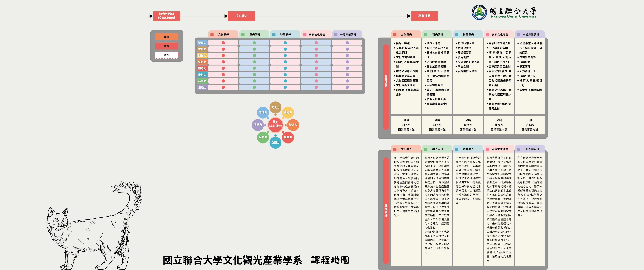Click the red dot for 溝通力 under 文化觀光
The height and width of the screenshot is (270, 644).
223,87
